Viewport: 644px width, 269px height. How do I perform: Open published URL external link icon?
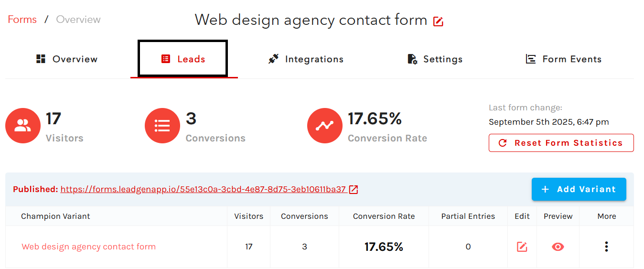(354, 190)
